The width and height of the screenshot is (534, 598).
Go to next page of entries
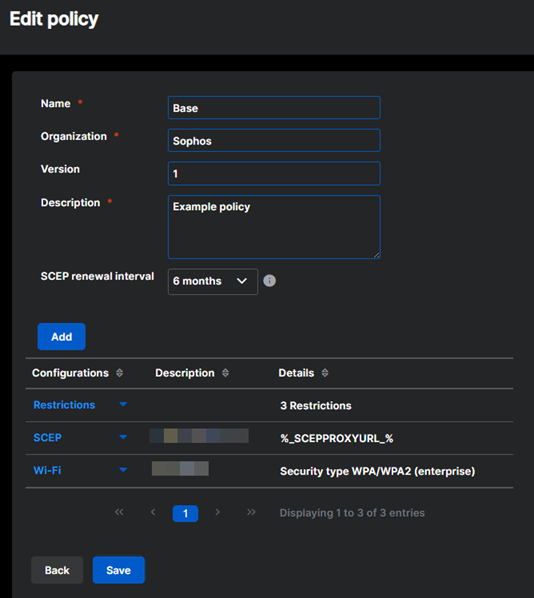[x=217, y=512]
